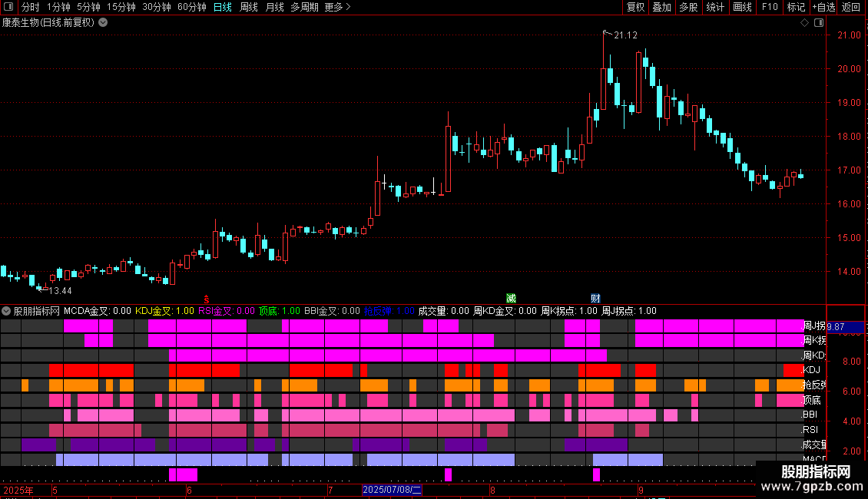The width and height of the screenshot is (868, 499).
Task: Switch to the 30分钟 period tab
Action: pyautogui.click(x=157, y=7)
